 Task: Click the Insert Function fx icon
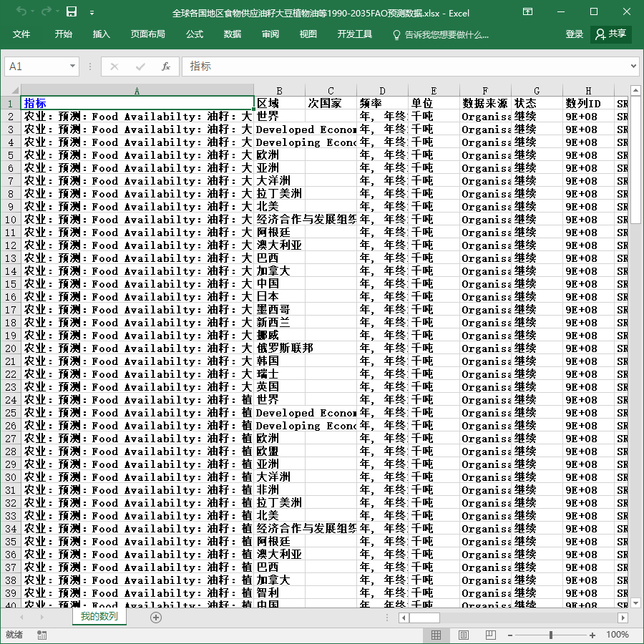(165, 66)
